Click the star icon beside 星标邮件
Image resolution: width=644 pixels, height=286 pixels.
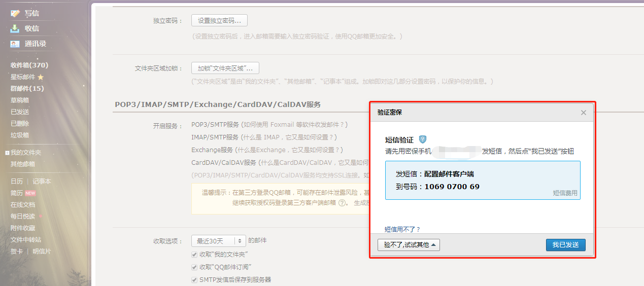[x=41, y=77]
